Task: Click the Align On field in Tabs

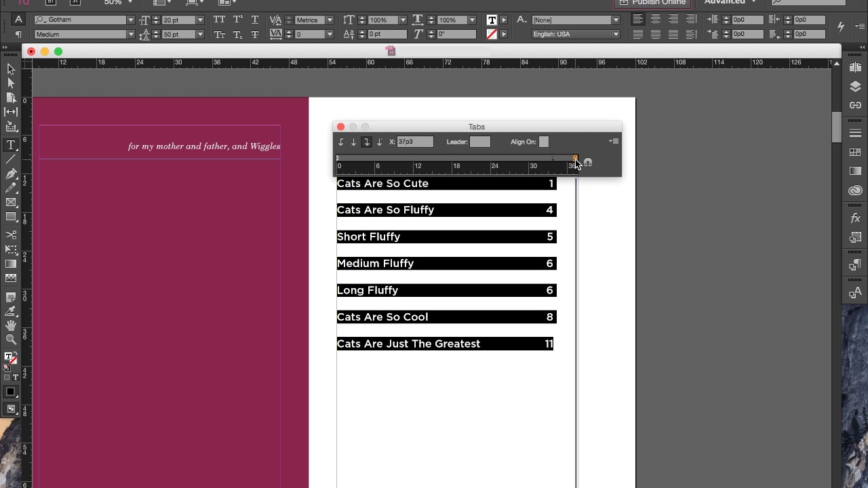Action: coord(544,142)
